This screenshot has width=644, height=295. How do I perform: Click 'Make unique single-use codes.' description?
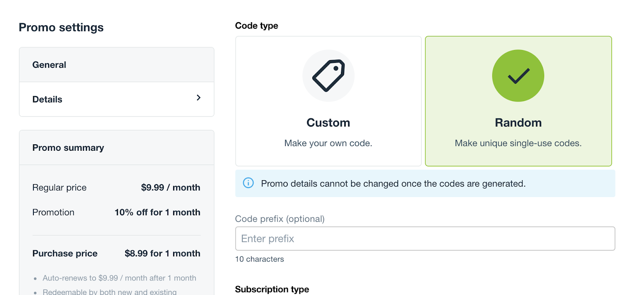click(x=518, y=143)
